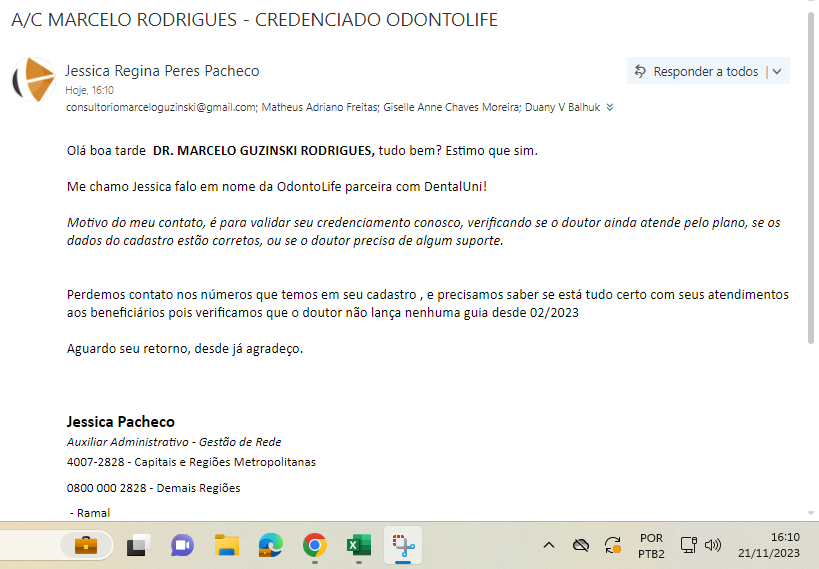Image resolution: width=819 pixels, height=569 pixels.
Task: Click the phone number 4007-2828 line
Action: click(x=191, y=462)
